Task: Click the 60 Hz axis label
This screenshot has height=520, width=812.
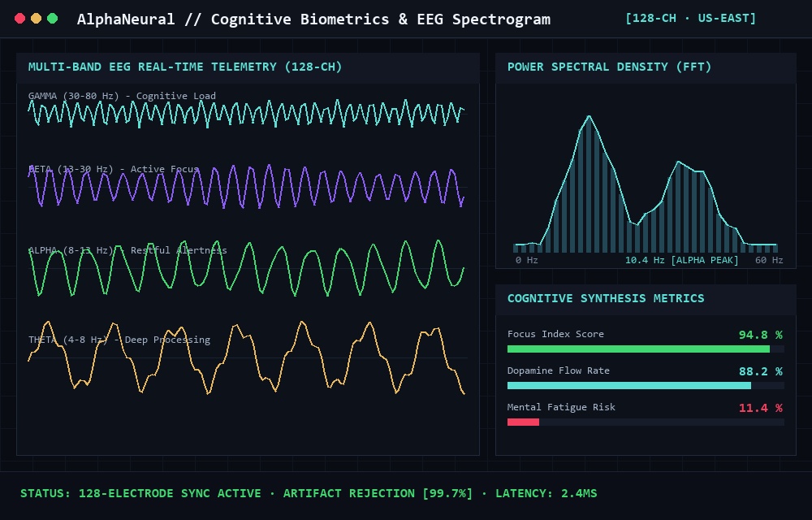Action: click(x=769, y=260)
